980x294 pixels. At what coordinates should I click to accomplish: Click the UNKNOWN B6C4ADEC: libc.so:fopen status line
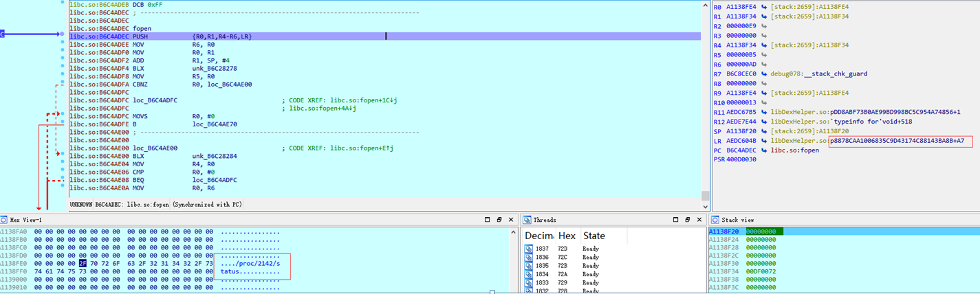click(x=155, y=205)
